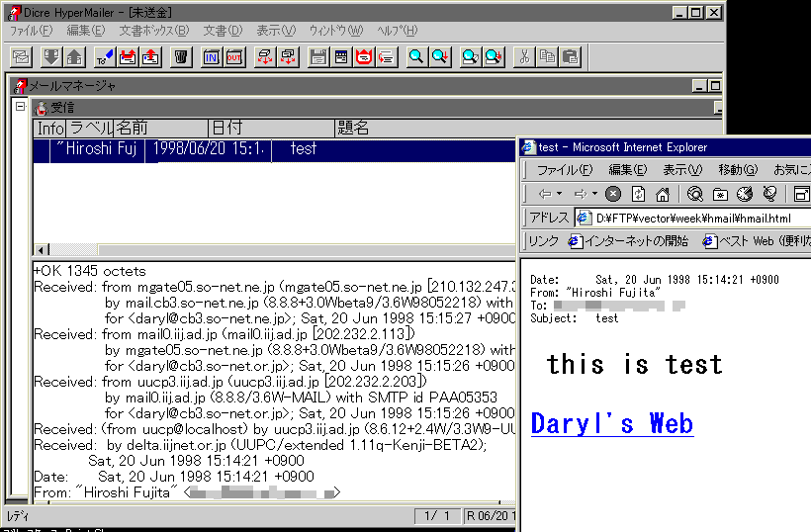The image size is (811, 532).
Task: Click the Fullscreen icon in Internet Explorer
Action: (801, 194)
